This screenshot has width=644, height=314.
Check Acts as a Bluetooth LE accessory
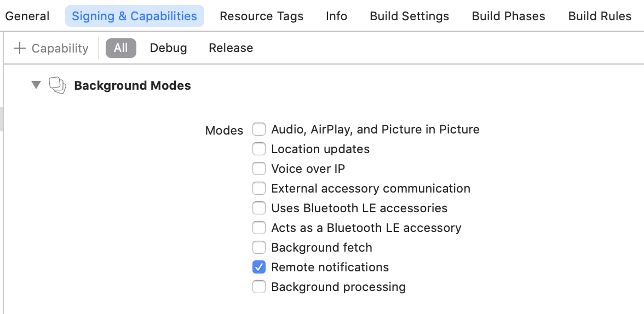(259, 228)
